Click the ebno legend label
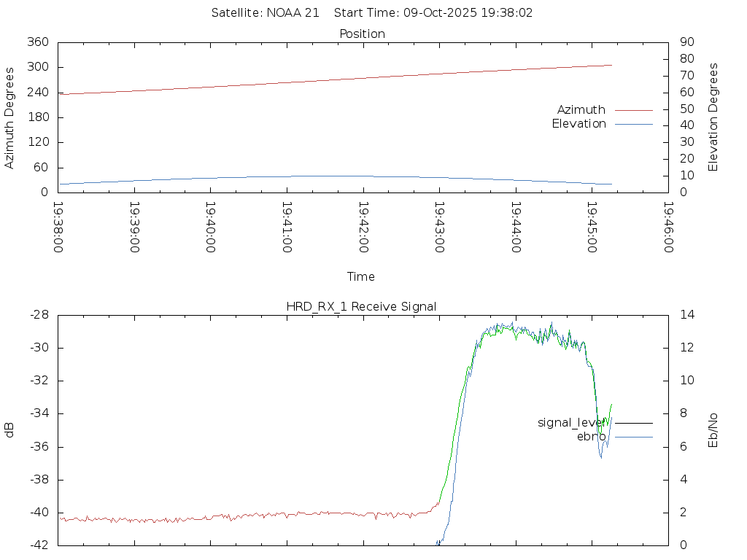 (x=591, y=436)
